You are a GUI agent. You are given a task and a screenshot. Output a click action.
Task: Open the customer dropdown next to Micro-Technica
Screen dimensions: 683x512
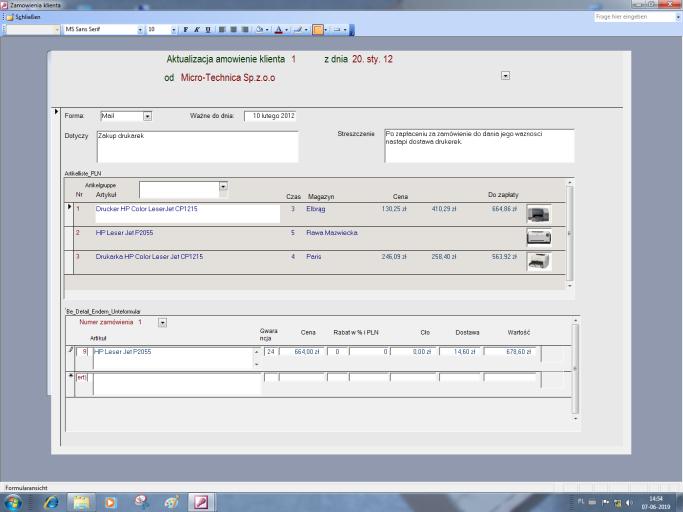[505, 76]
